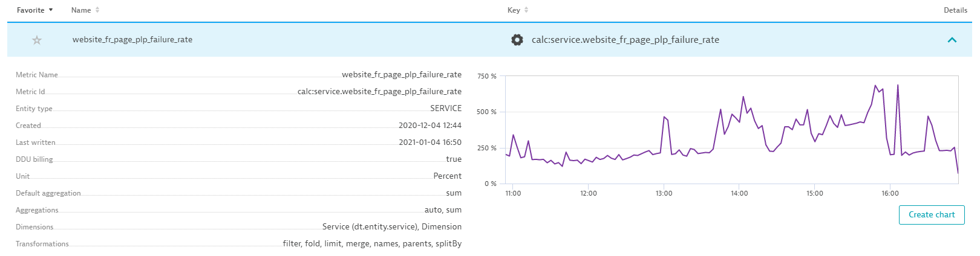Screen dimensions: 980x256
Task: Click the gear icon beside the metric key
Action: tap(517, 40)
